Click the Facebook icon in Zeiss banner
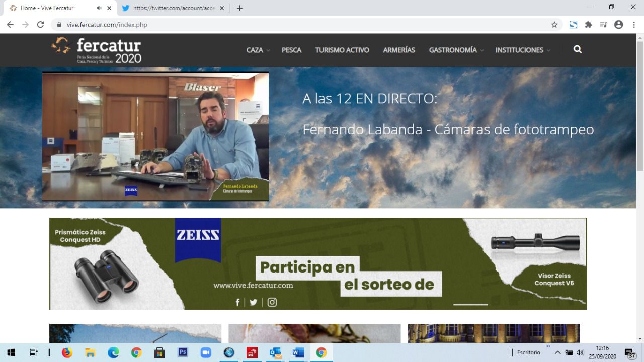Image resolution: width=644 pixels, height=362 pixels. (238, 302)
